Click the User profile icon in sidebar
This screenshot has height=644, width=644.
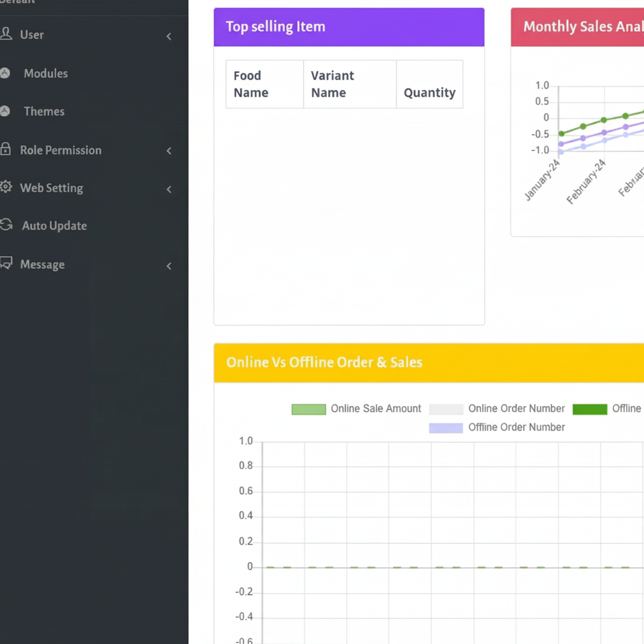[5, 34]
